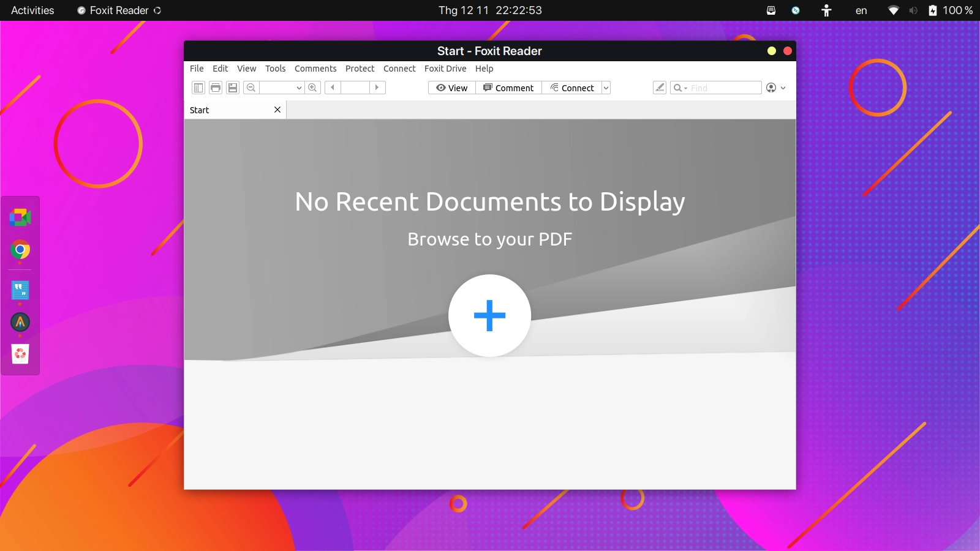The width and height of the screenshot is (980, 551).
Task: Open the user account icon
Action: pos(771,88)
